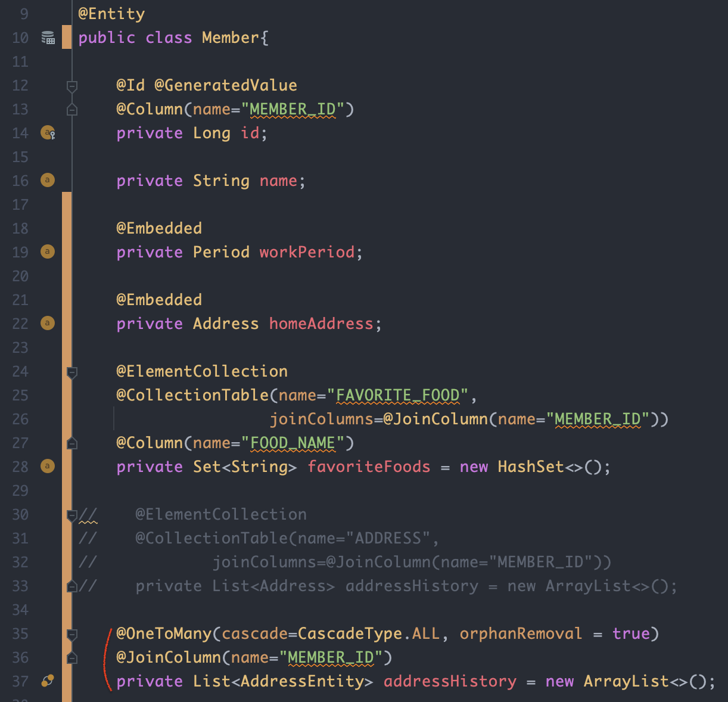Click the Period type name
The height and width of the screenshot is (702, 728).
pyautogui.click(x=221, y=252)
